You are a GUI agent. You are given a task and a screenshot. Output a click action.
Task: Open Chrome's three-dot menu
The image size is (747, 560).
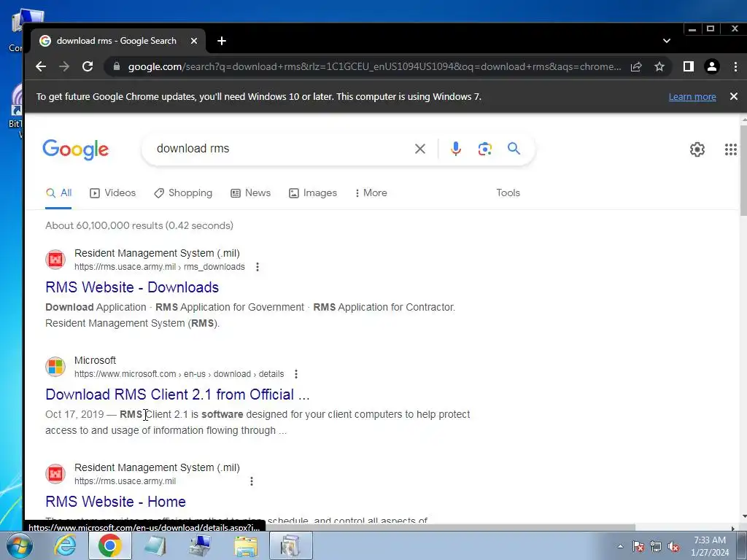(735, 66)
